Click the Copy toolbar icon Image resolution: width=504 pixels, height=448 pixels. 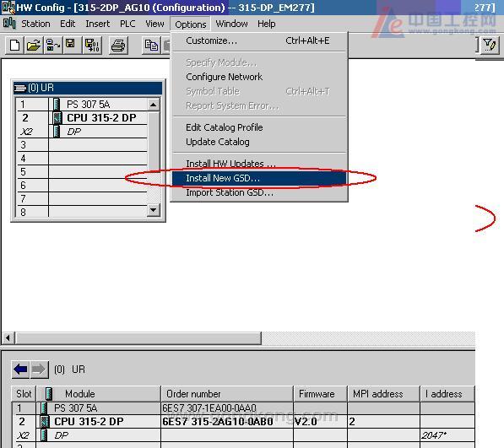[x=151, y=46]
